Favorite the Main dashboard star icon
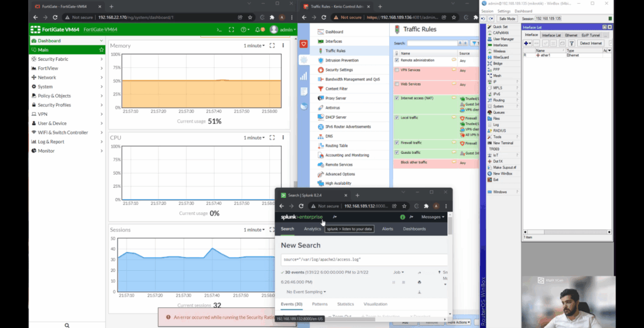This screenshot has height=328, width=644. coord(101,50)
